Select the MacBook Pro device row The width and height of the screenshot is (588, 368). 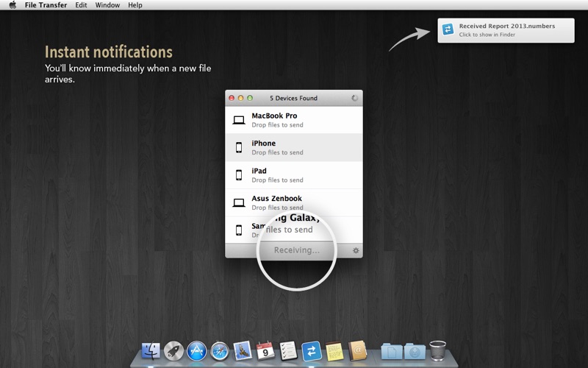pos(293,120)
